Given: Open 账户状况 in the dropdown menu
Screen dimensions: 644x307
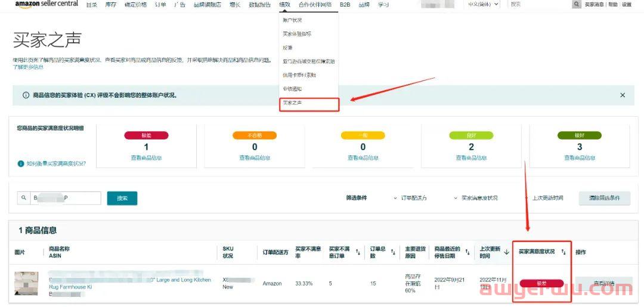Looking at the screenshot, I should [292, 20].
